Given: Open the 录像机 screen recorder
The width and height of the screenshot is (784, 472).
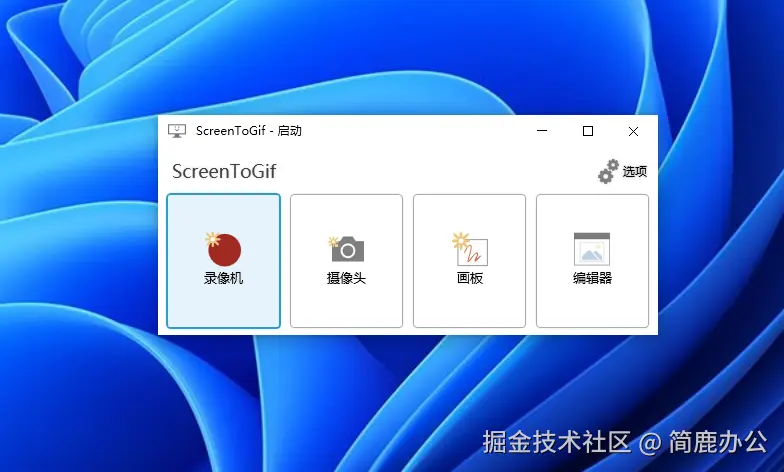Looking at the screenshot, I should (224, 261).
